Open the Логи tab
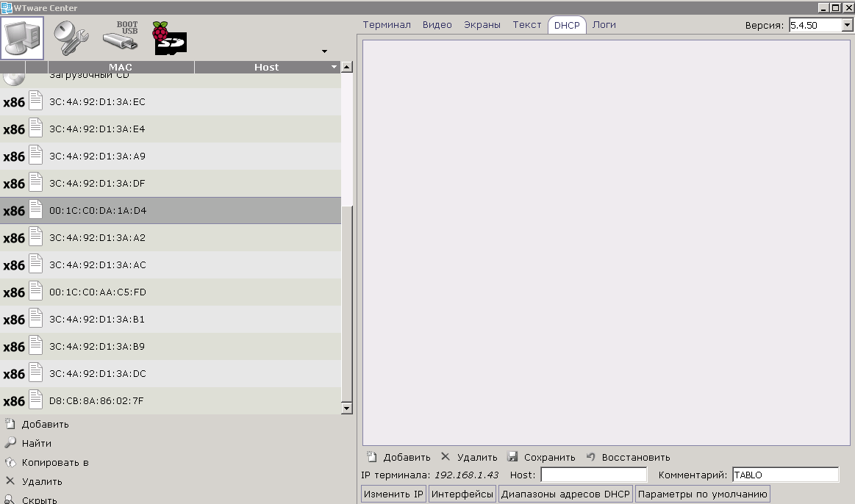The image size is (855, 504). pyautogui.click(x=604, y=24)
